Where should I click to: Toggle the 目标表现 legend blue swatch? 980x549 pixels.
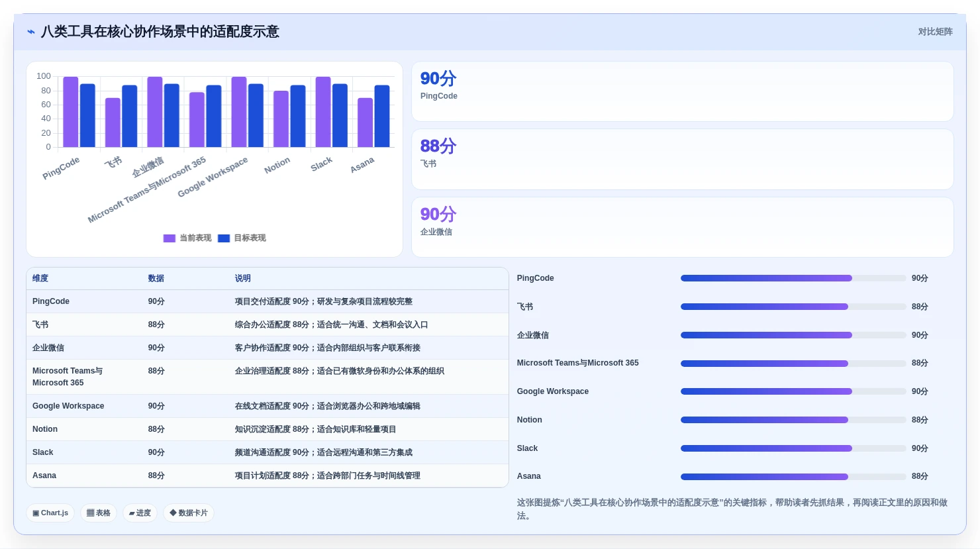224,238
